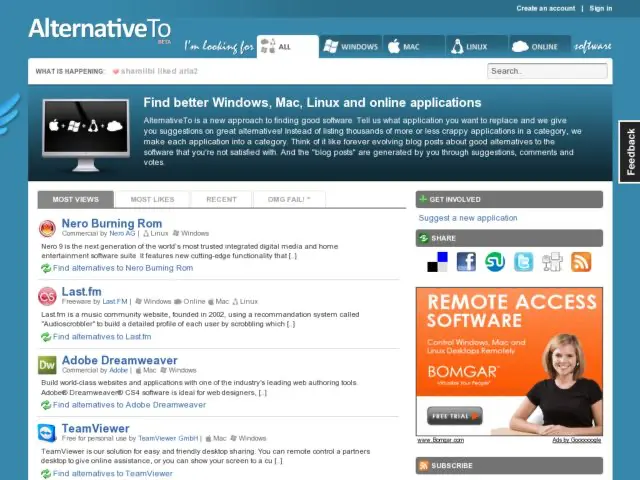Find alternatives to Last.fm
Viewport: 640px width, 480px height.
(102, 337)
